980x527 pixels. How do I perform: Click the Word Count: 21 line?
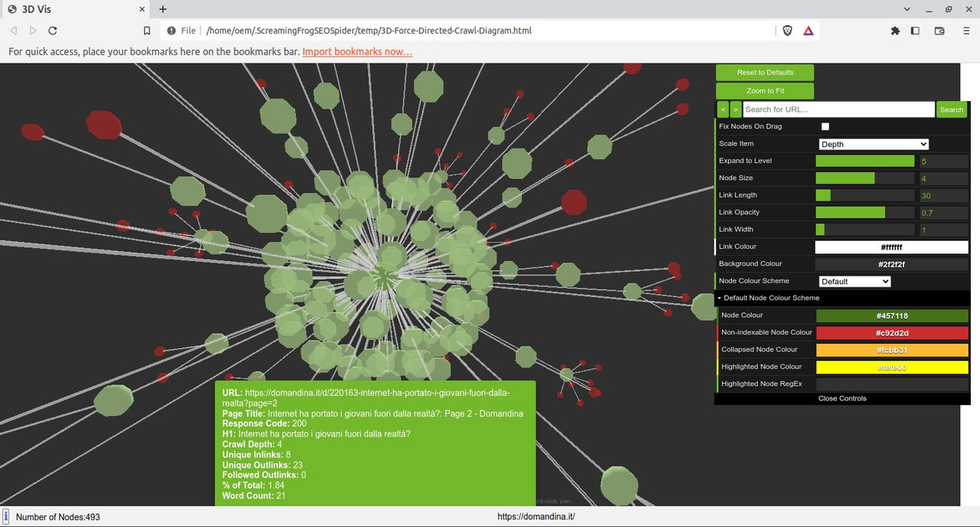click(x=253, y=496)
